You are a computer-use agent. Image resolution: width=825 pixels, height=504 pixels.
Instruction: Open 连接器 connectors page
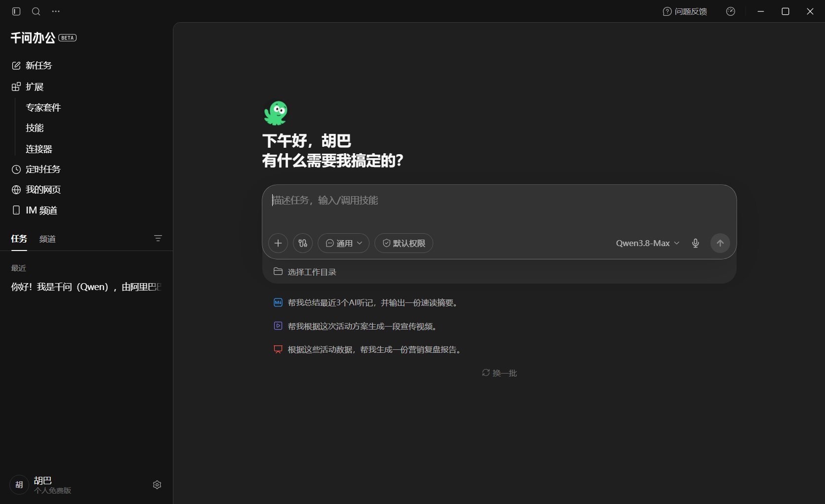[39, 149]
